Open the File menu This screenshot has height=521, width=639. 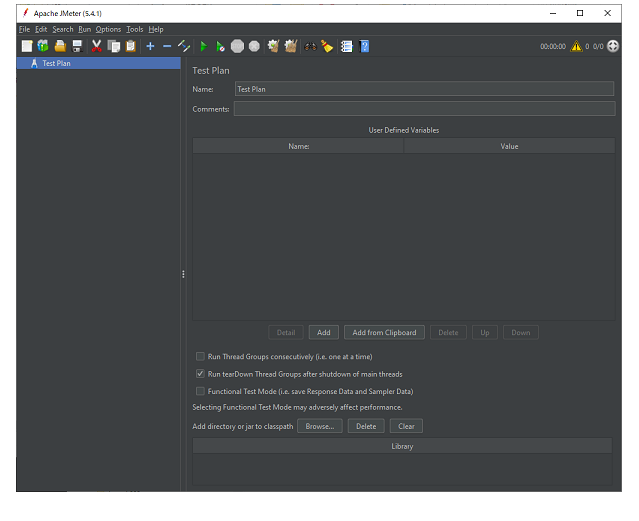tap(24, 29)
